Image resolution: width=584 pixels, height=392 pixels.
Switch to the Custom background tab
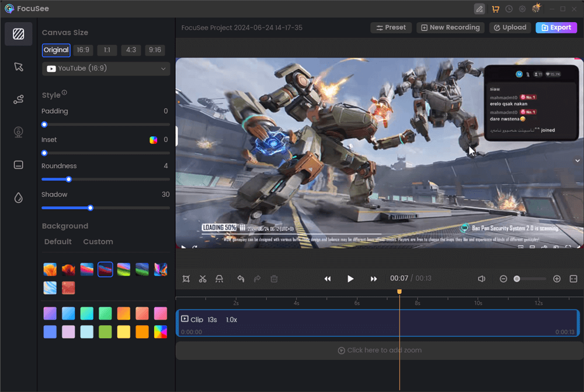pyautogui.click(x=98, y=242)
